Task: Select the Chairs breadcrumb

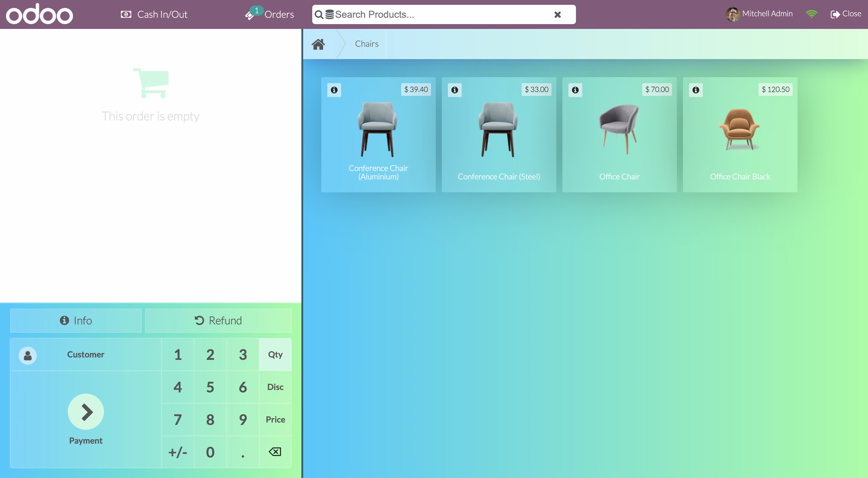Action: 366,44
